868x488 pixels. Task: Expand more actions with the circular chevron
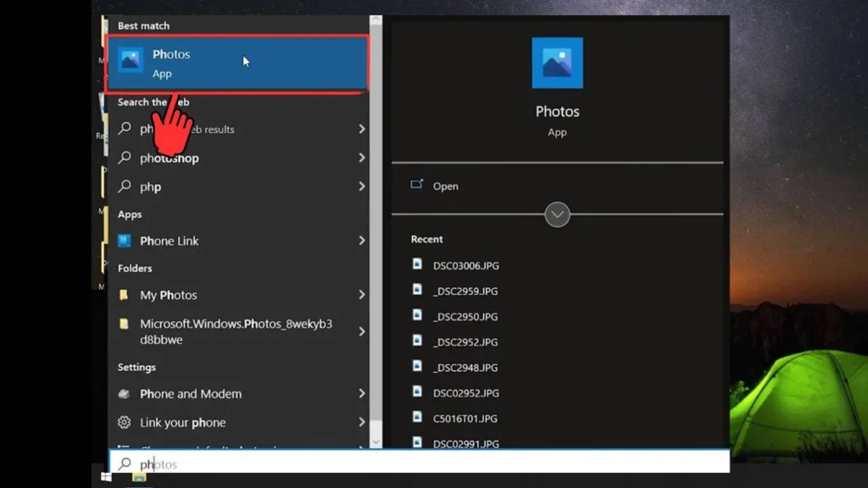click(557, 214)
